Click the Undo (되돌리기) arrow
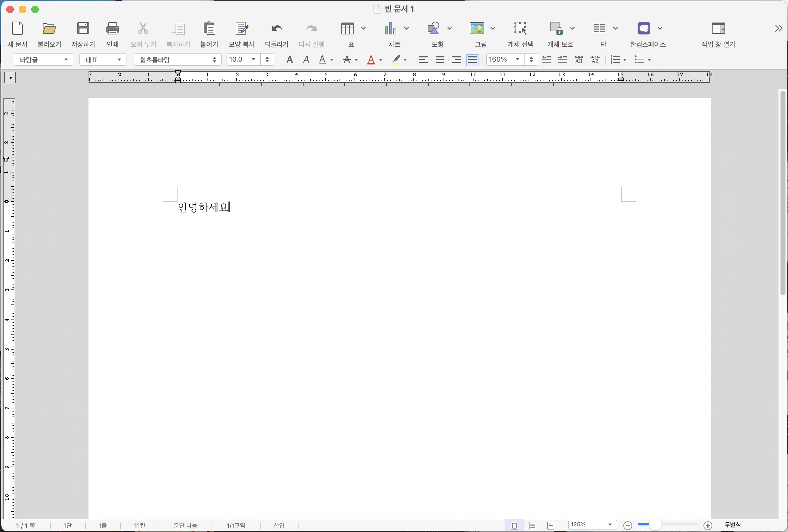788x532 pixels. click(x=276, y=29)
